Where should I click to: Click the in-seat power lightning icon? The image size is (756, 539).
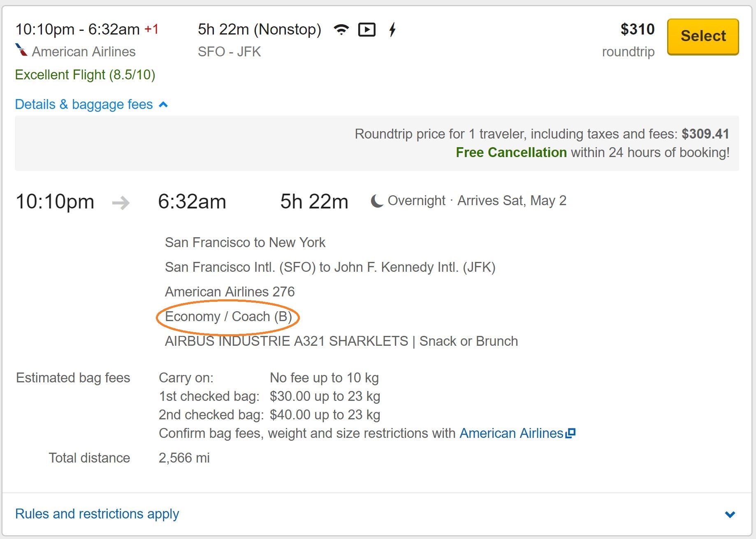(x=392, y=30)
